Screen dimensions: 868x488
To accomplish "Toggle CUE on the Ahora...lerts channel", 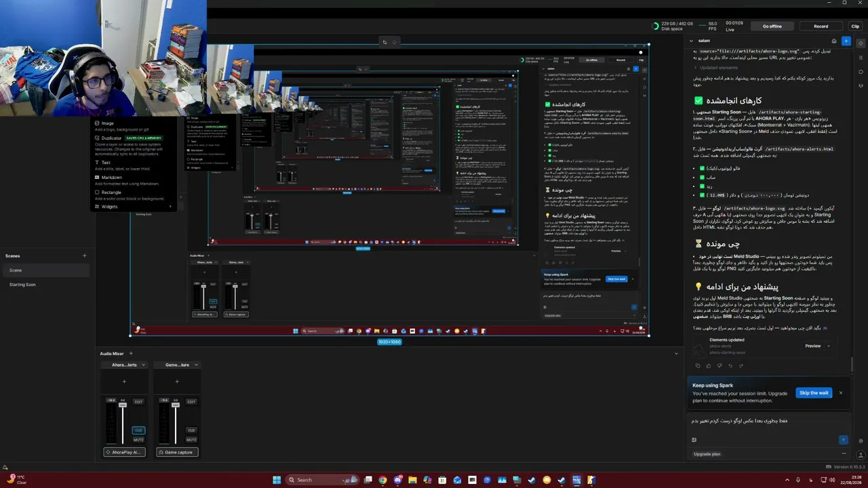I will (138, 430).
